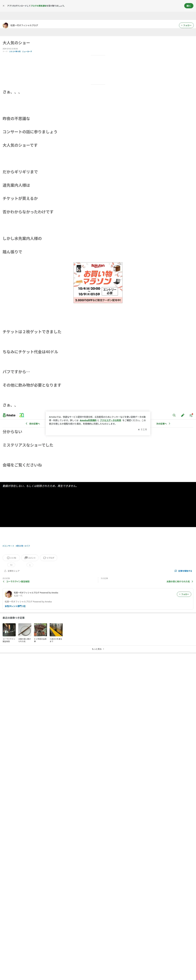196x980 pixels.
Task: Share article via 記事をシェア
Action: click(12, 571)
